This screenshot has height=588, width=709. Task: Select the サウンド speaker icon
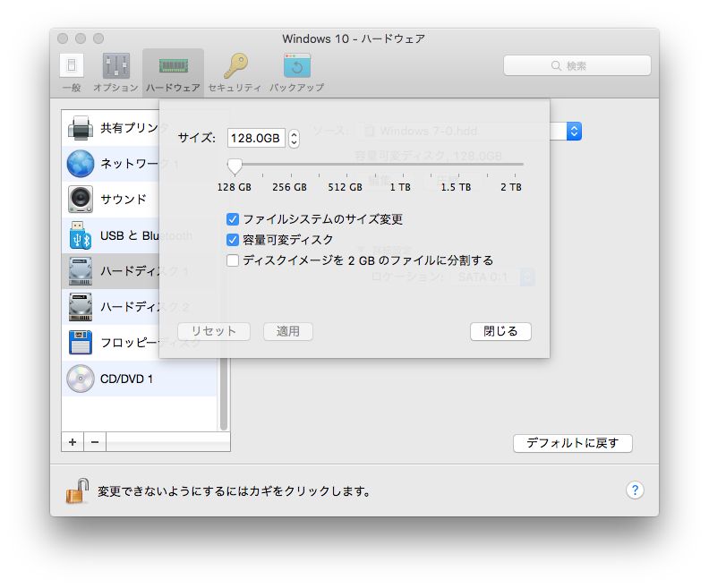pos(81,200)
